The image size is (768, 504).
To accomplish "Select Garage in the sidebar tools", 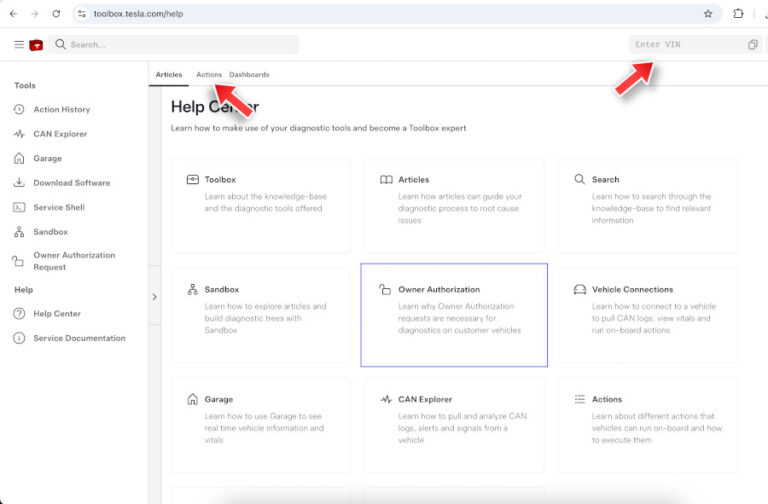I will [47, 158].
